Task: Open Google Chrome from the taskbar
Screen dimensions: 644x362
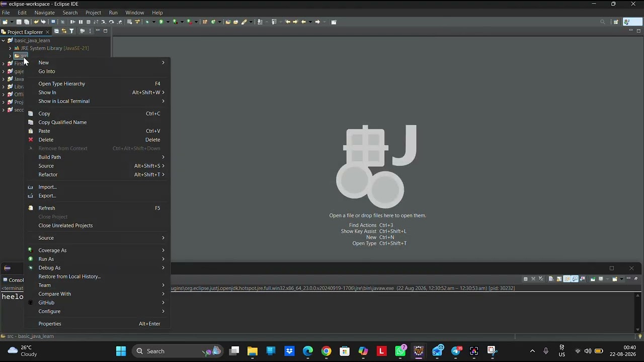Action: 327,351
